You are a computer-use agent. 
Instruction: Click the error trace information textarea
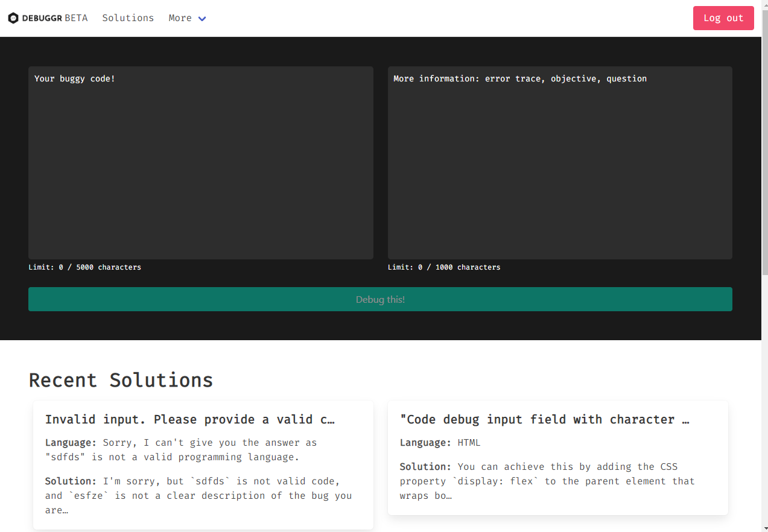pyautogui.click(x=560, y=163)
